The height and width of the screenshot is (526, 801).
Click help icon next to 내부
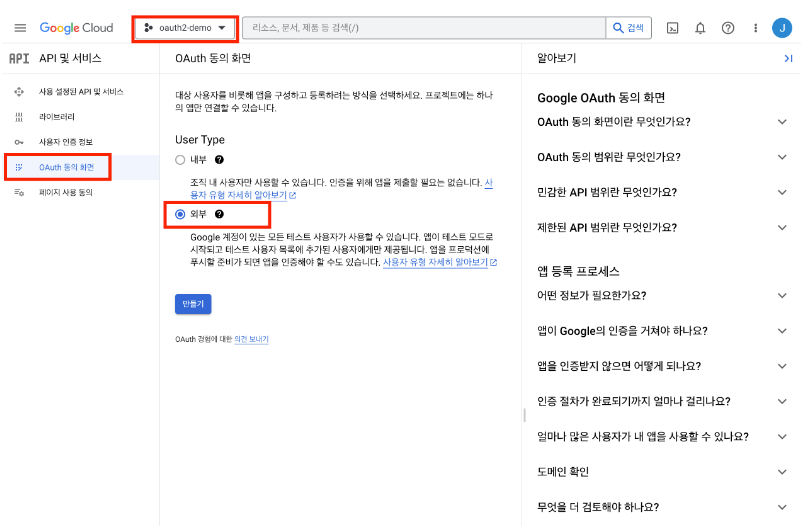(x=219, y=160)
